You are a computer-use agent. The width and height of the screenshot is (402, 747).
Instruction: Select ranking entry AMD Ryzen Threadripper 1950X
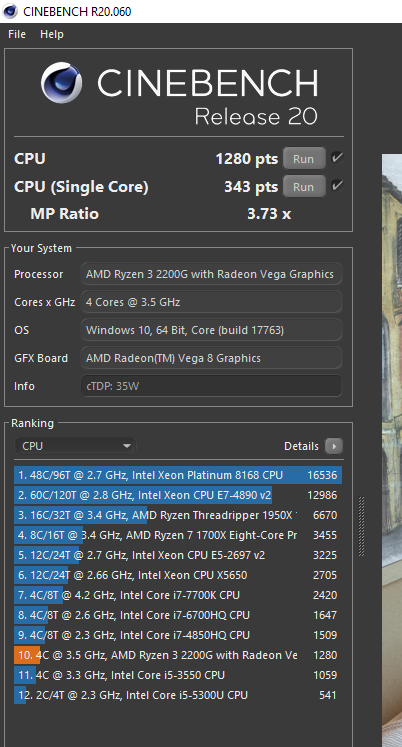[178, 515]
